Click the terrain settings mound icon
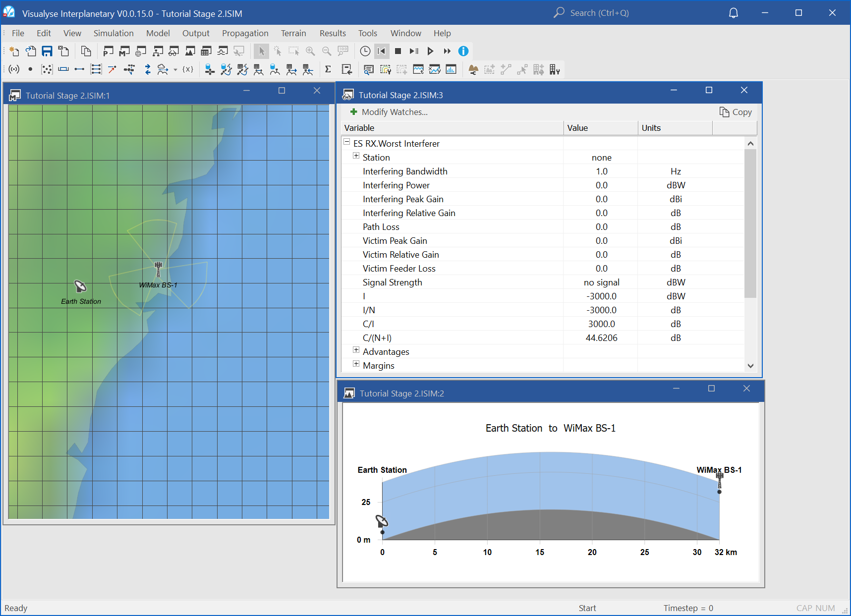 473,69
